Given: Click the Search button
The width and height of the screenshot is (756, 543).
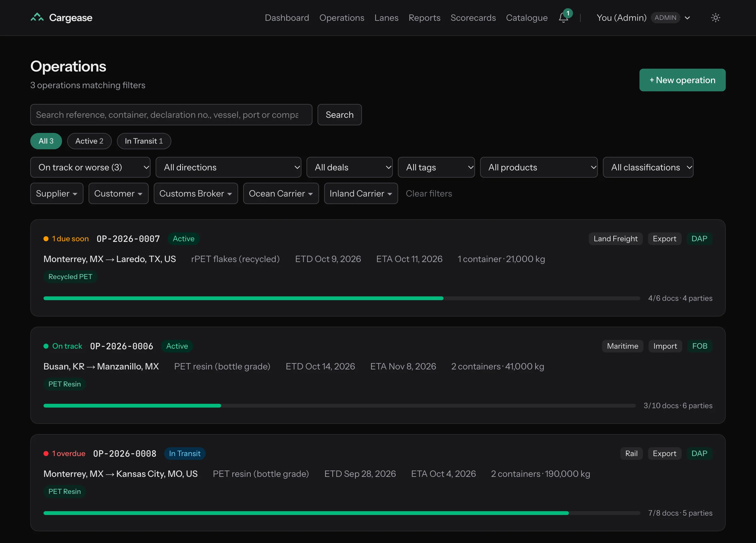Looking at the screenshot, I should click(x=339, y=115).
